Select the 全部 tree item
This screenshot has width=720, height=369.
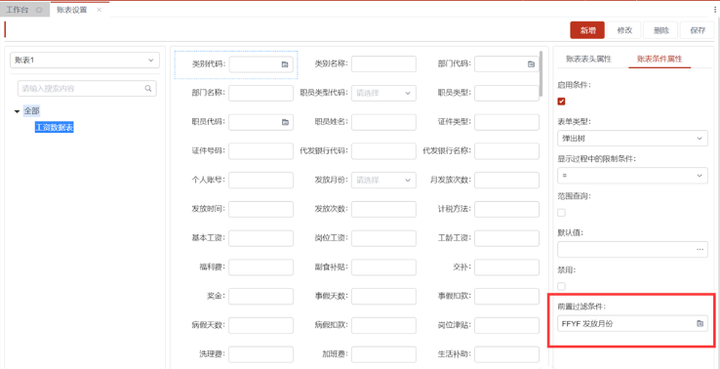(32, 111)
